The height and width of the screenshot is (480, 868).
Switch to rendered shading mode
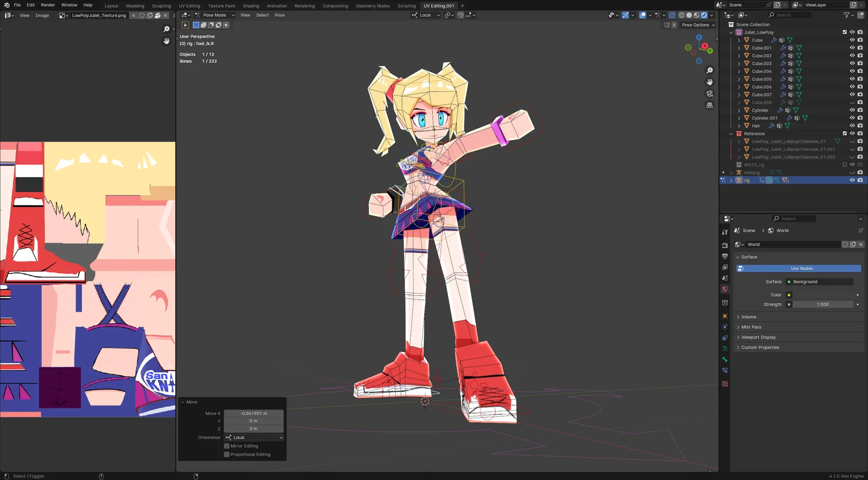704,15
